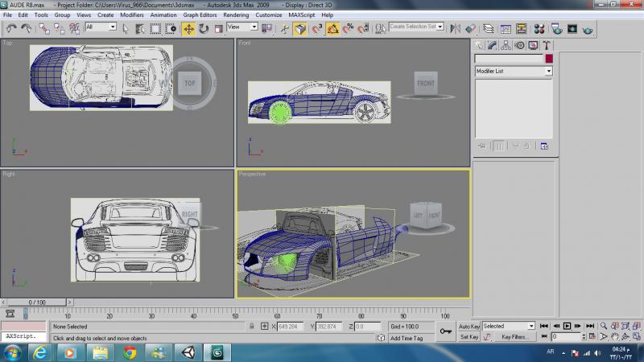Click the time slider 0 / 100 handle
The image size is (644, 362).
click(x=36, y=302)
